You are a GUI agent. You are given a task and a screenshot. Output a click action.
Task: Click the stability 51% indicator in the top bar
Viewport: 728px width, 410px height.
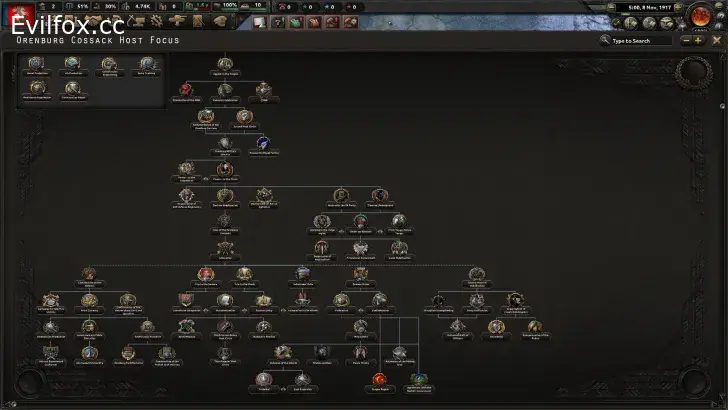pyautogui.click(x=80, y=7)
